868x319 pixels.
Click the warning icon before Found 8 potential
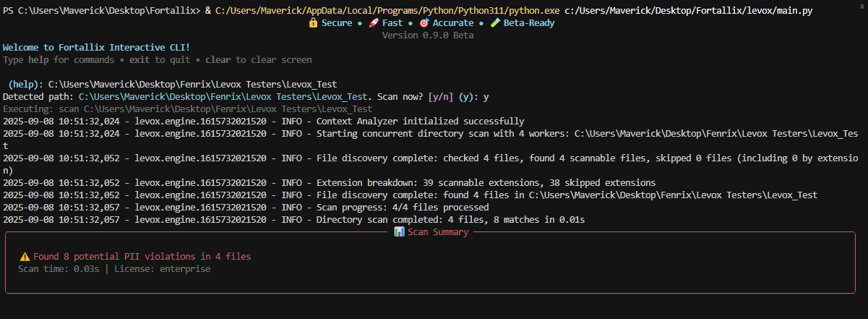point(25,256)
